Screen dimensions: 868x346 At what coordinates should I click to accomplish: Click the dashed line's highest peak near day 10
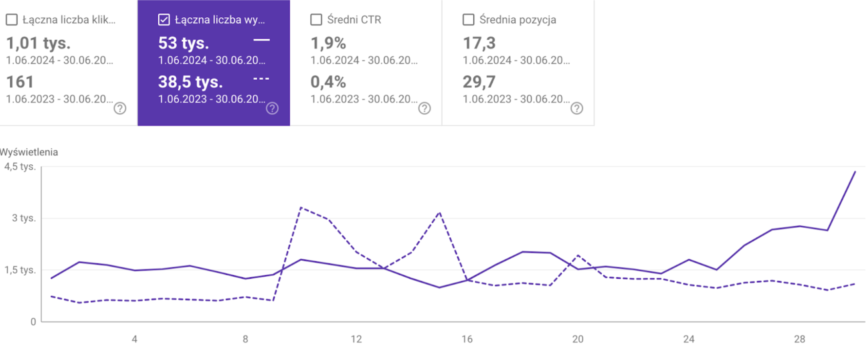tap(301, 208)
